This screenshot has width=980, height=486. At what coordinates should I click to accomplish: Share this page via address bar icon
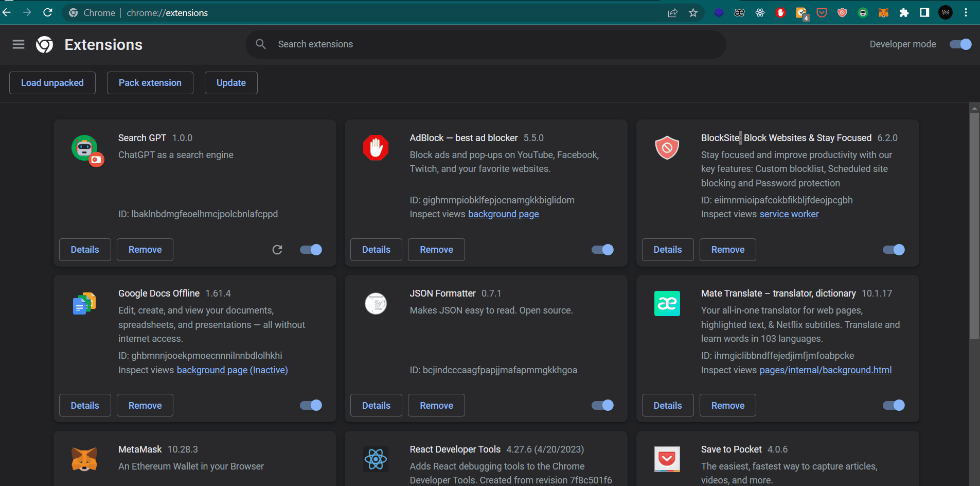click(x=672, y=13)
